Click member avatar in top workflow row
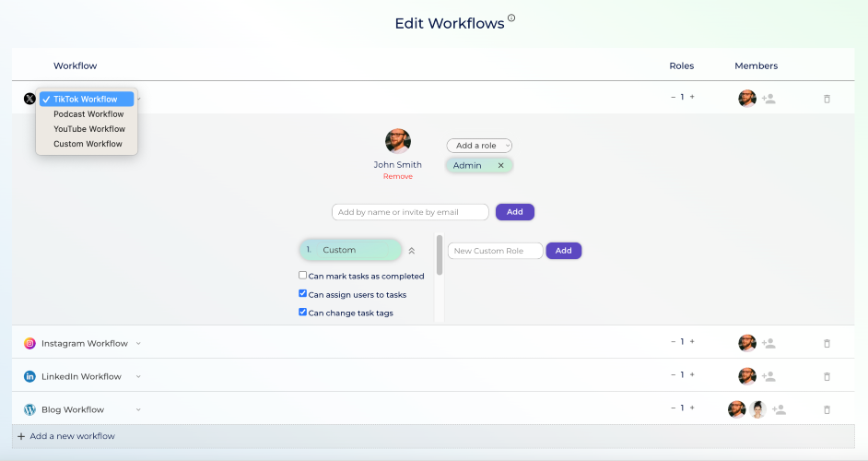Screen dimensions: 868x461 click(x=747, y=99)
